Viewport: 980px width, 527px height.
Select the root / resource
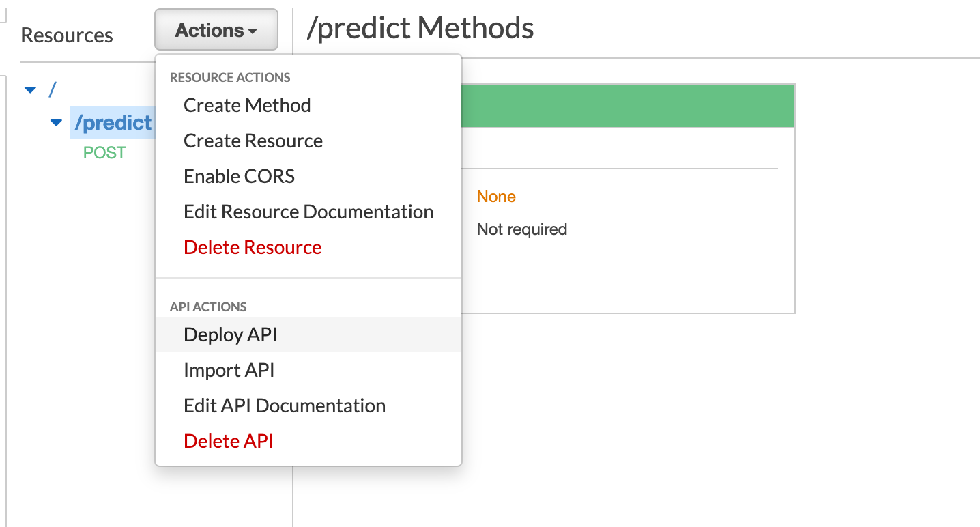point(53,89)
